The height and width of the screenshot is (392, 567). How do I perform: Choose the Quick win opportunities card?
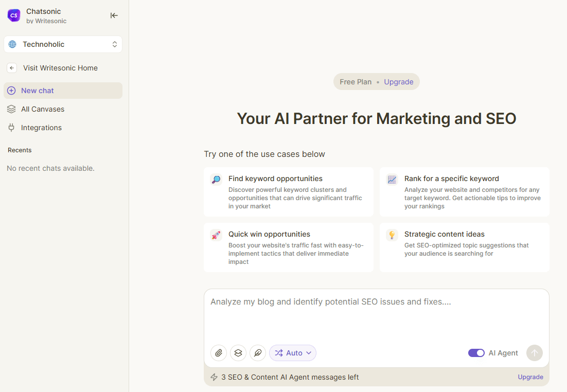(x=289, y=247)
